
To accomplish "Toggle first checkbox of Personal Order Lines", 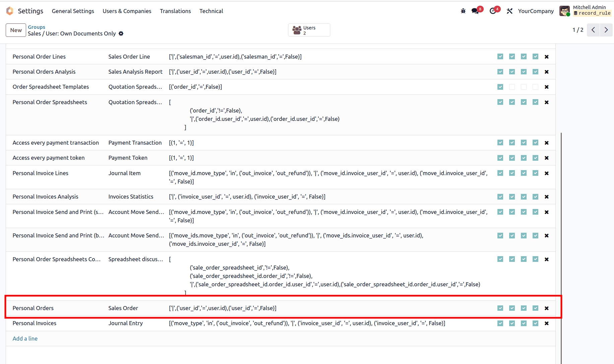I will (500, 57).
